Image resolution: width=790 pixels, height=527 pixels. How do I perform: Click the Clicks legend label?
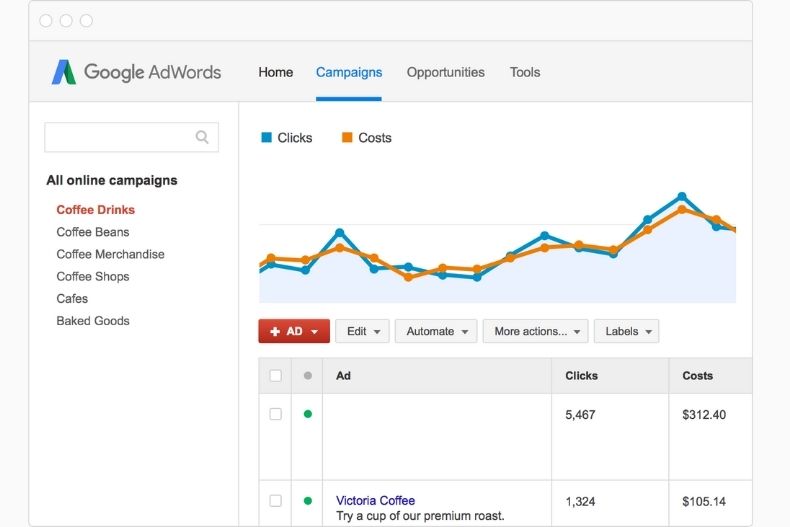click(295, 138)
